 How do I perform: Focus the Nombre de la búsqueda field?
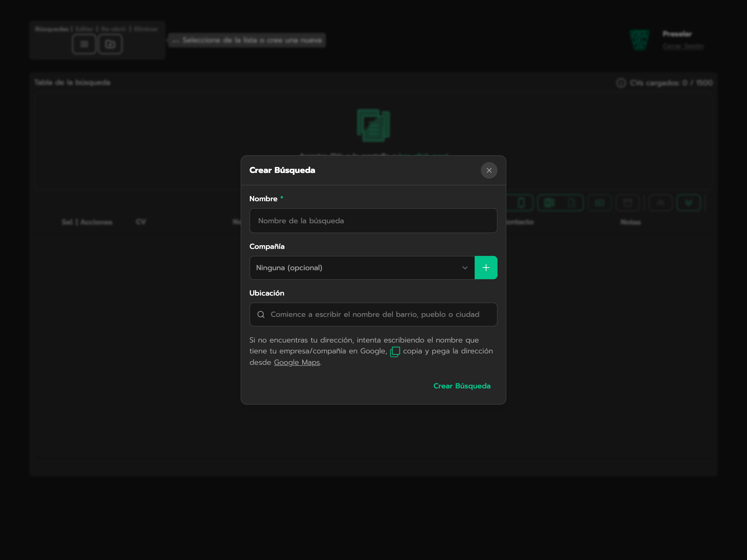(373, 220)
